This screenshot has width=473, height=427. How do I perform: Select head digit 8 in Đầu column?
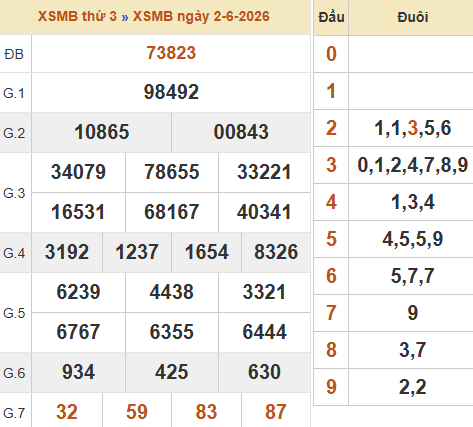(x=331, y=350)
